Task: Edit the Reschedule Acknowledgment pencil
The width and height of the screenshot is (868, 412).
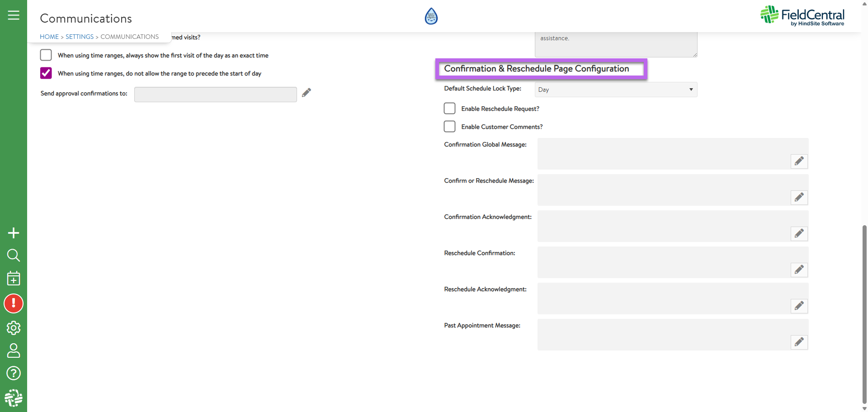Action: (x=799, y=306)
